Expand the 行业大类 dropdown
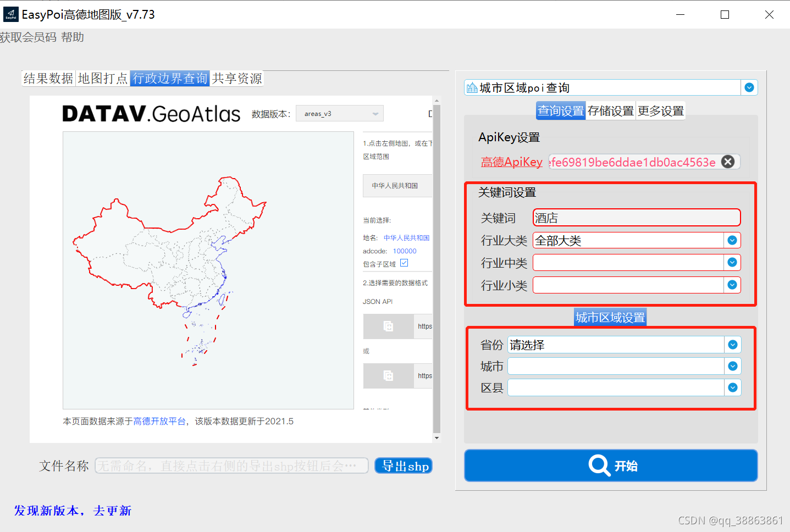 pos(732,240)
